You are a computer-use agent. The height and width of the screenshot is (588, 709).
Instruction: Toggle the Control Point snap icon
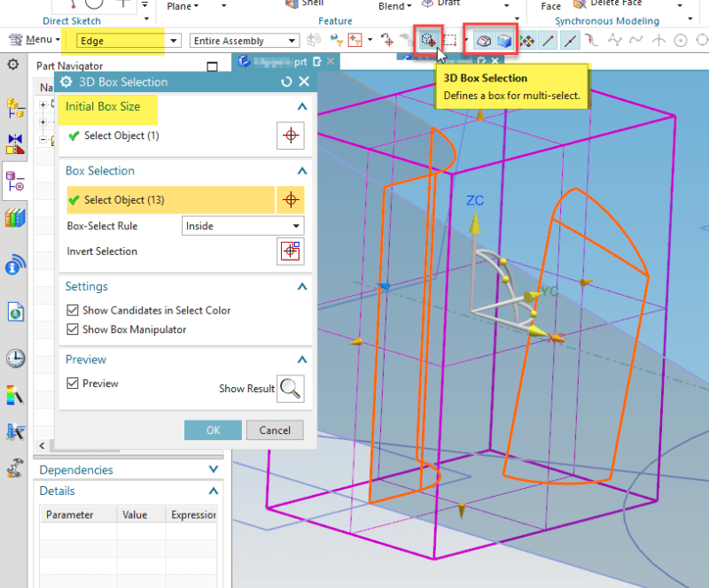[x=591, y=41]
